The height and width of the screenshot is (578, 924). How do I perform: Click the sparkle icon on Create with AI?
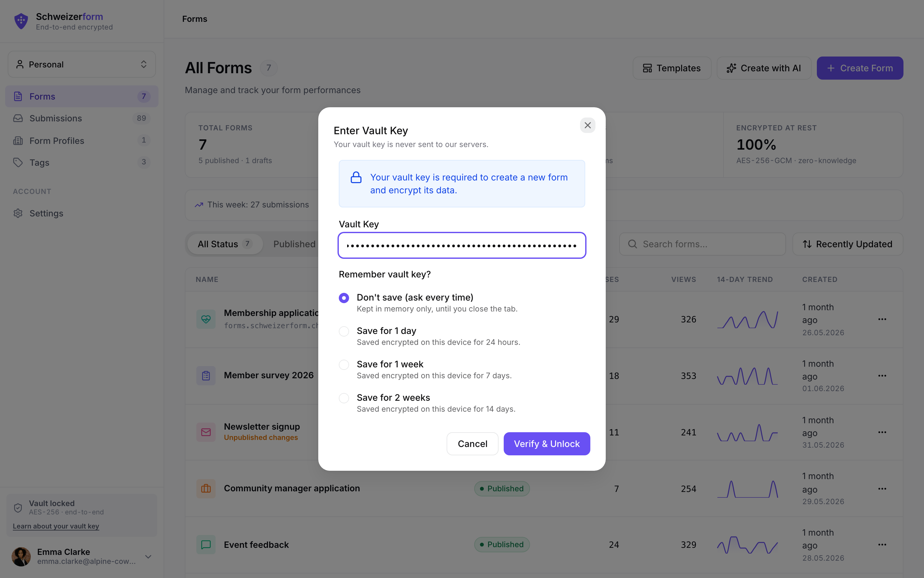pyautogui.click(x=731, y=68)
